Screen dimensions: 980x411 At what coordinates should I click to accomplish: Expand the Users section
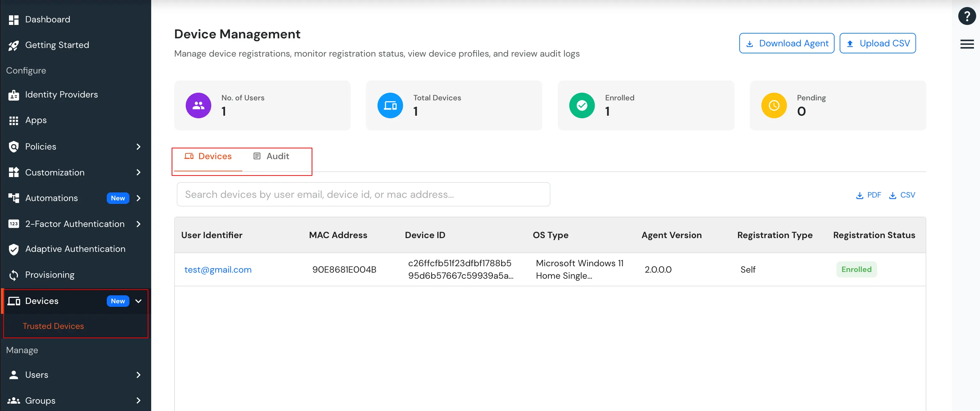[x=138, y=375]
